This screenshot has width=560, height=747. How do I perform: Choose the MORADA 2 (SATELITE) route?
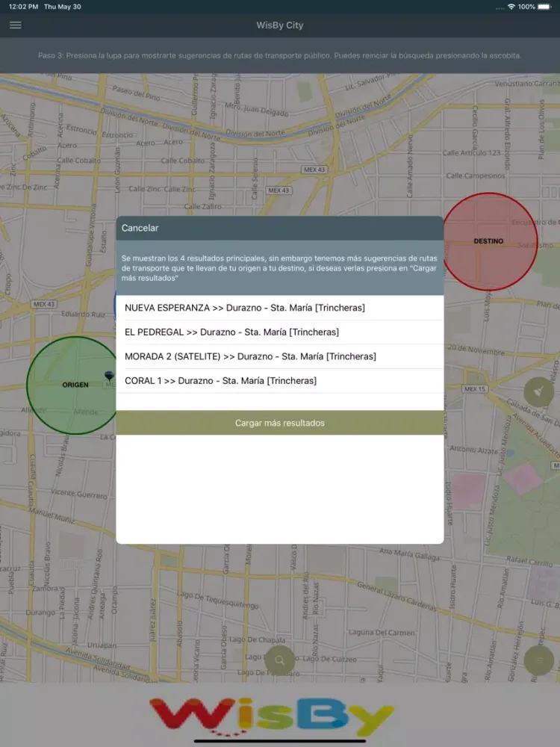click(x=280, y=356)
